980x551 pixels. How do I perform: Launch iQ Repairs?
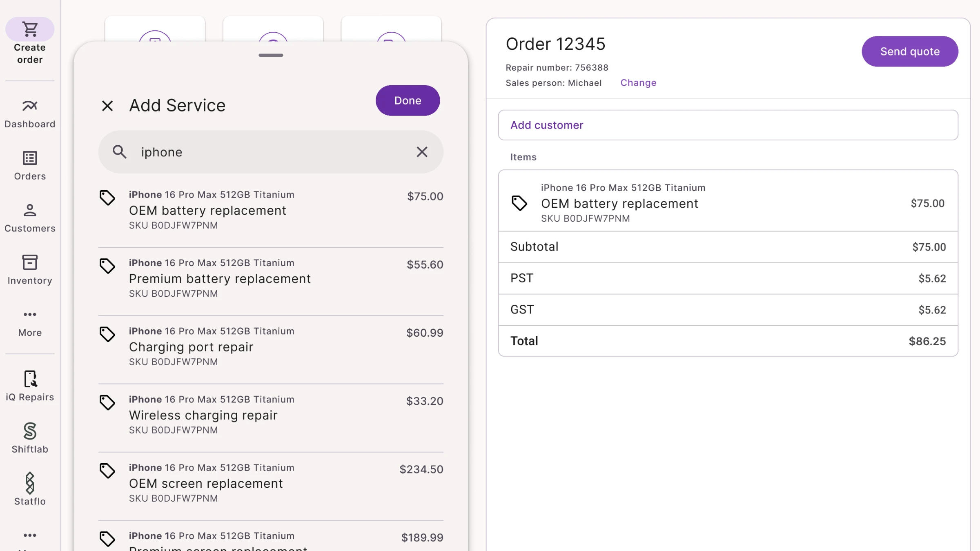30,386
